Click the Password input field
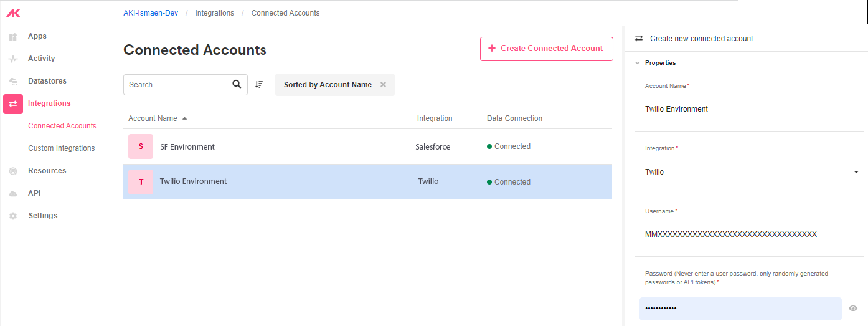The height and width of the screenshot is (326, 868). tap(740, 309)
